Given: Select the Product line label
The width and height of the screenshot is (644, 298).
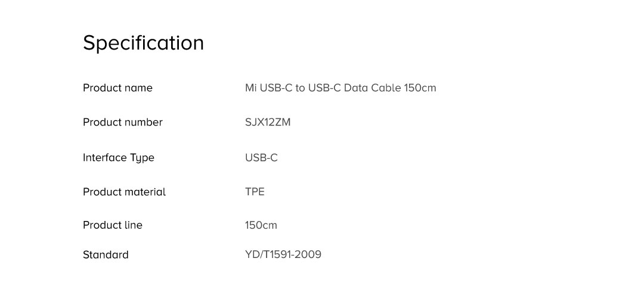Looking at the screenshot, I should [x=112, y=225].
